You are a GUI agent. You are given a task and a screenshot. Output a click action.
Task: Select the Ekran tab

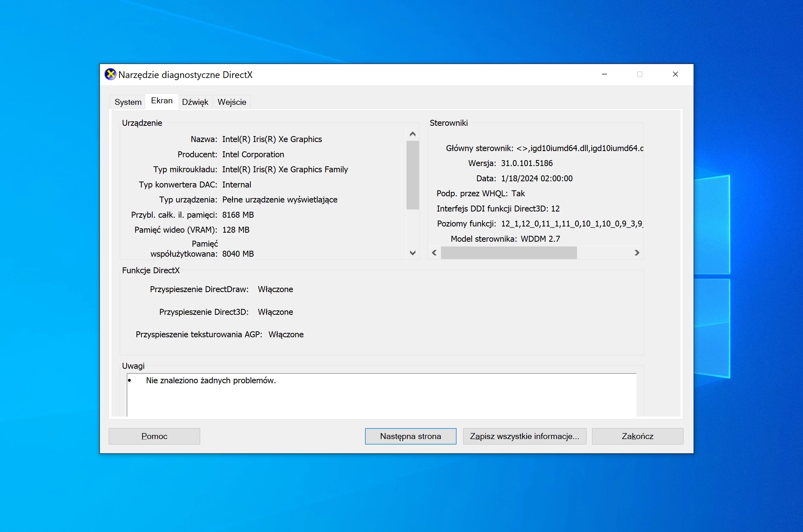(162, 101)
